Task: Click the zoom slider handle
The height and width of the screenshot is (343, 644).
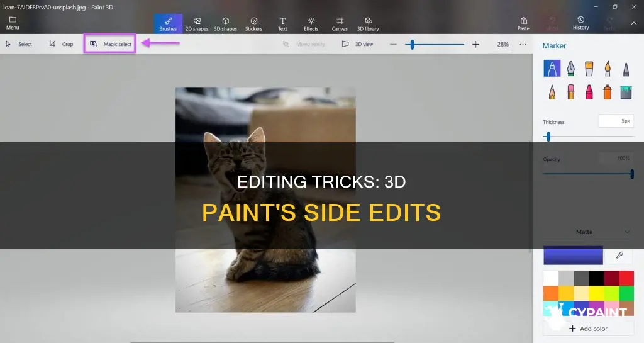Action: tap(413, 44)
